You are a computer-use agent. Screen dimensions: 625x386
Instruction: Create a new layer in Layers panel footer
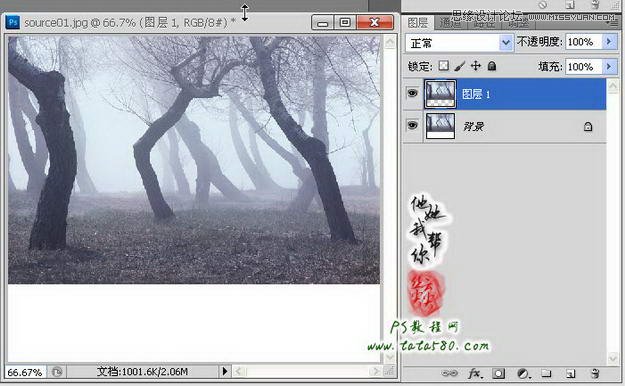(570, 373)
